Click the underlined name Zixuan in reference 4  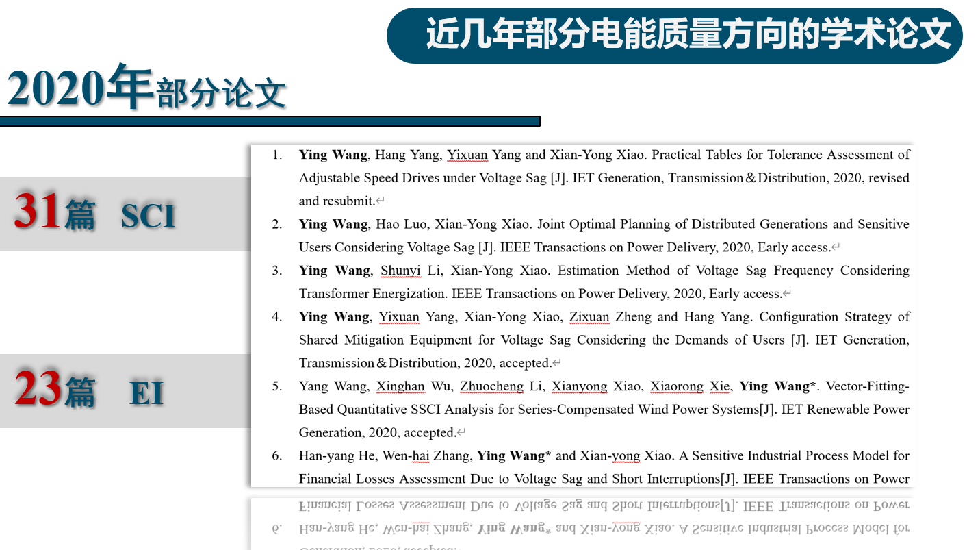(589, 316)
